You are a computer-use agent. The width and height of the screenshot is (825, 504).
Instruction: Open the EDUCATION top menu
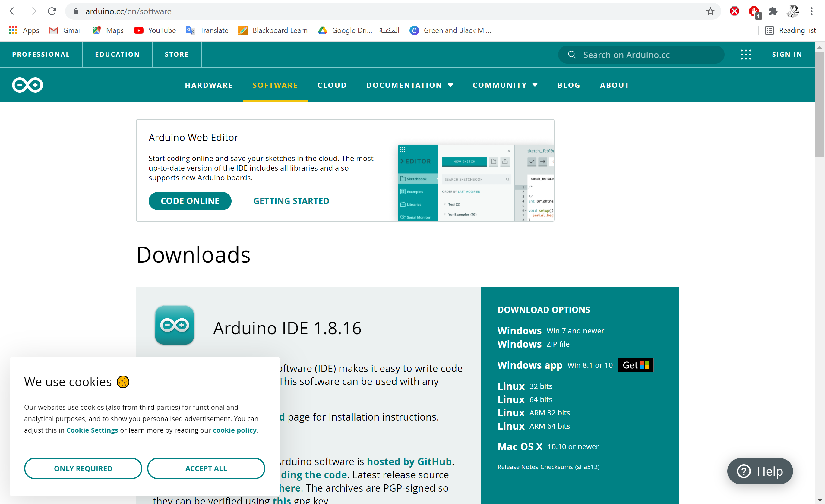[118, 54]
